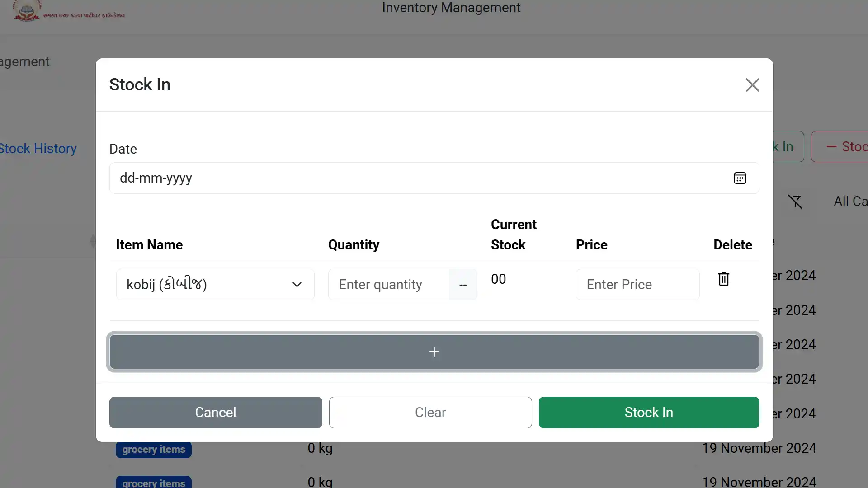The height and width of the screenshot is (488, 868).
Task: Open the All Categories filter dropdown
Action: (x=850, y=202)
